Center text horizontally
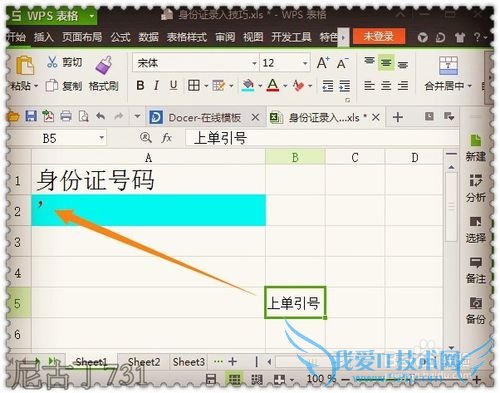The height and width of the screenshot is (393, 500). [386, 86]
